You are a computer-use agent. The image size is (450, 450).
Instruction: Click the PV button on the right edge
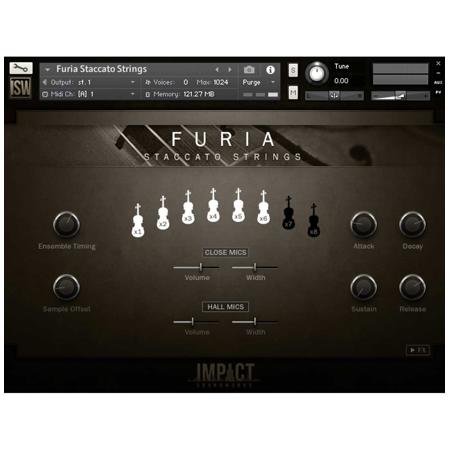pos(438,92)
